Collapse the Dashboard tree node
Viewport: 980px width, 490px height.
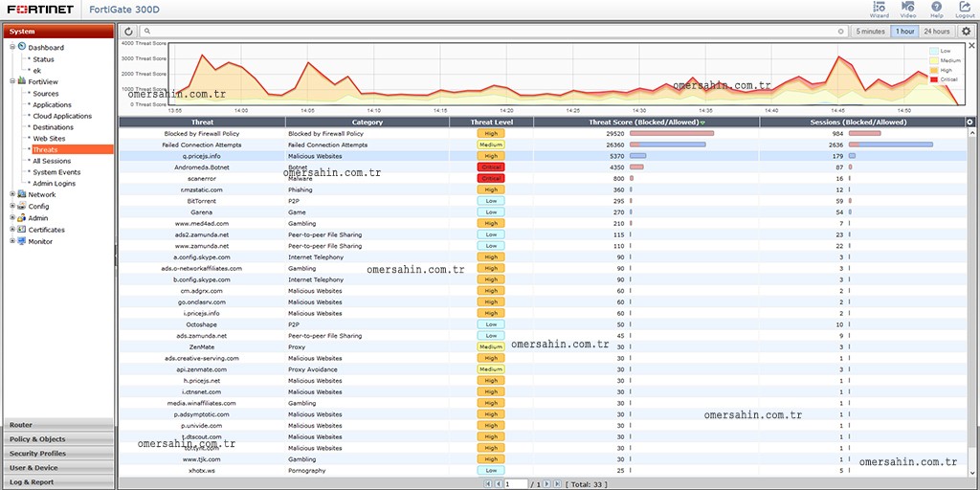pos(12,47)
